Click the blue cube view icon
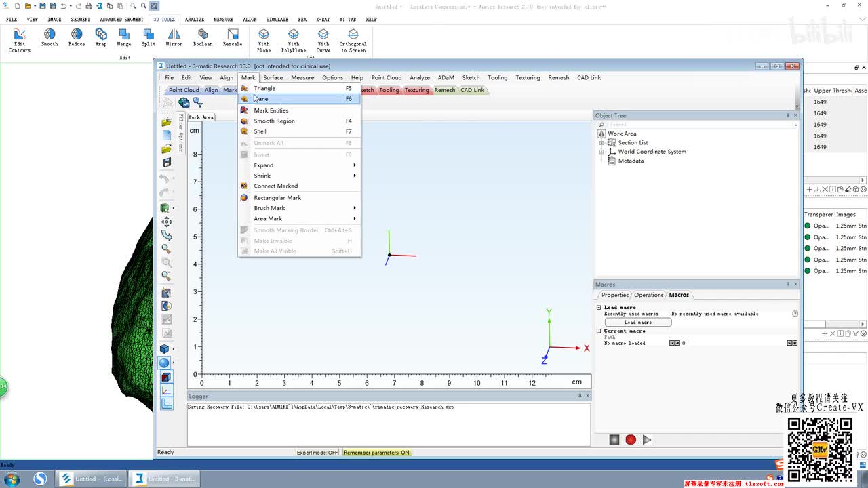This screenshot has height=488, width=868. point(165,349)
